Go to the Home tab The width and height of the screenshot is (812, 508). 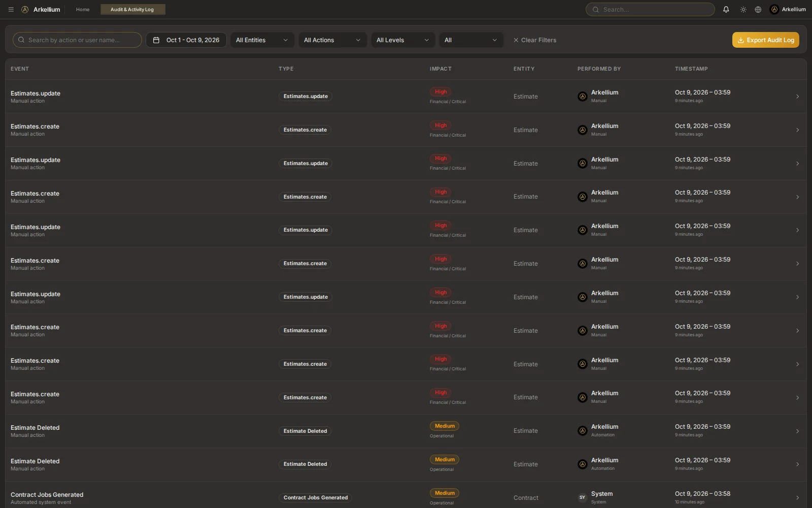coord(83,10)
